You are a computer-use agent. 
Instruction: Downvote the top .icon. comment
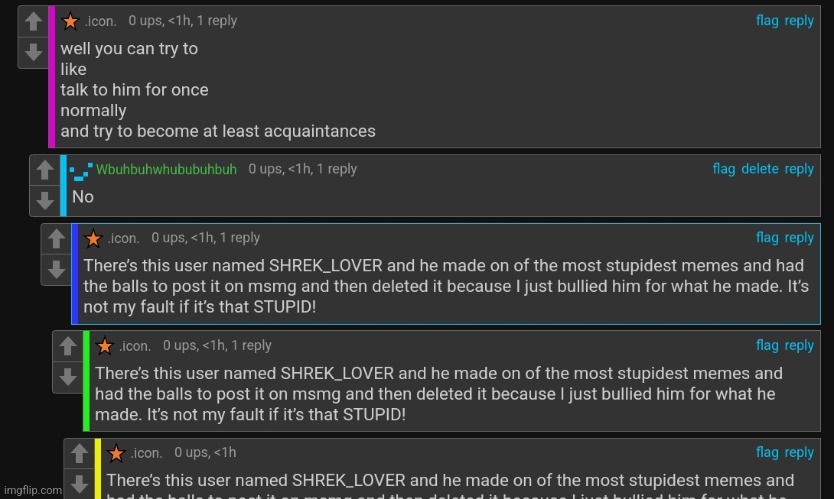33,51
